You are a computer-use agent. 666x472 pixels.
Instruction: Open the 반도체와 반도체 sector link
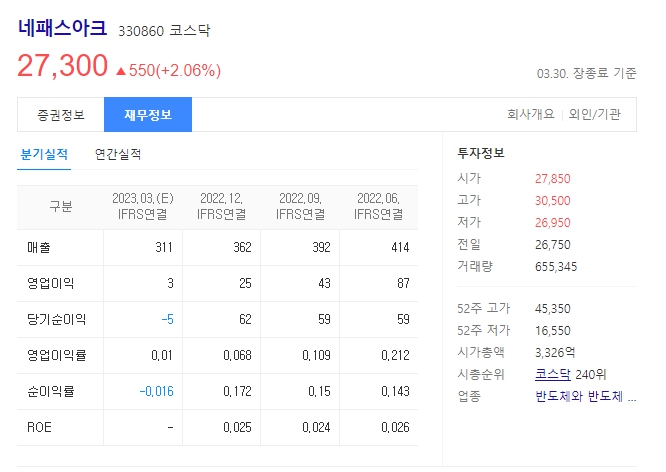586,396
